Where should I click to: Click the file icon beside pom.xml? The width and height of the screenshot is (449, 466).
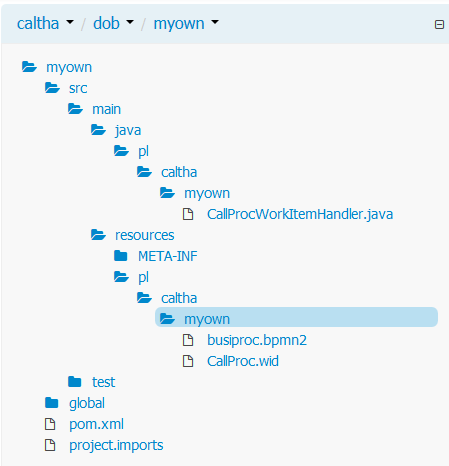tap(50, 424)
